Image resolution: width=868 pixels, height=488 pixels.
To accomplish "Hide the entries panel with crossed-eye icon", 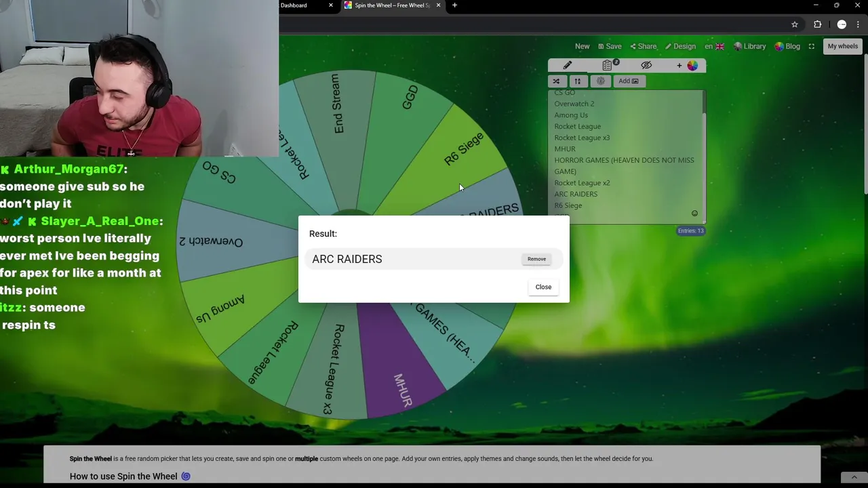I will click(x=646, y=66).
